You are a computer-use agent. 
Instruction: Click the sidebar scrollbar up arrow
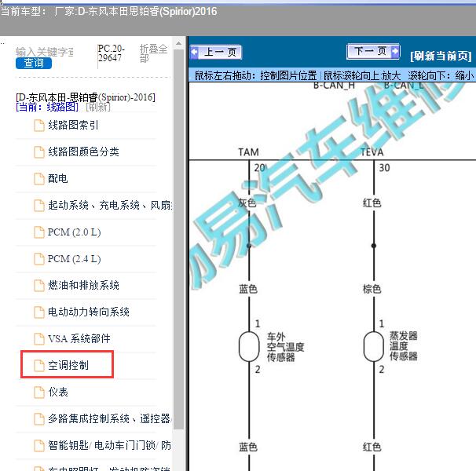pos(179,44)
